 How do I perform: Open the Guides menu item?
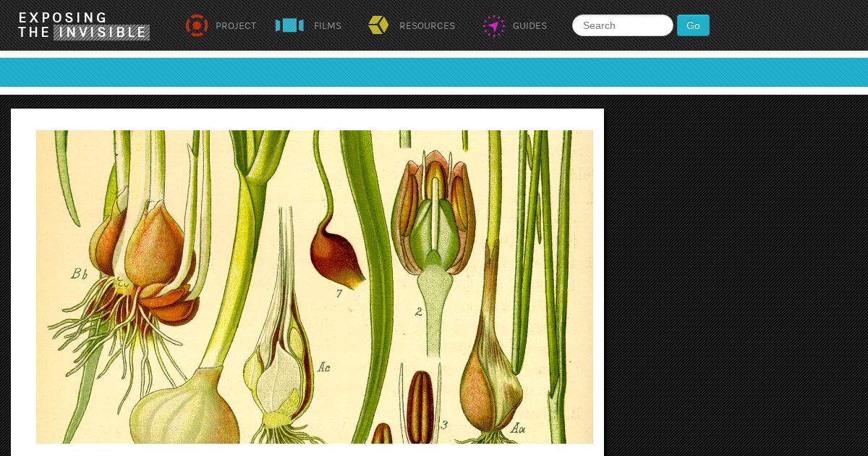coord(530,26)
